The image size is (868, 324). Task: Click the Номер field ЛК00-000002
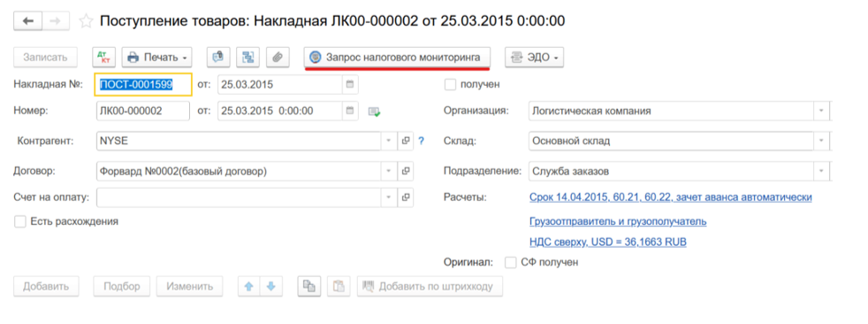[143, 111]
